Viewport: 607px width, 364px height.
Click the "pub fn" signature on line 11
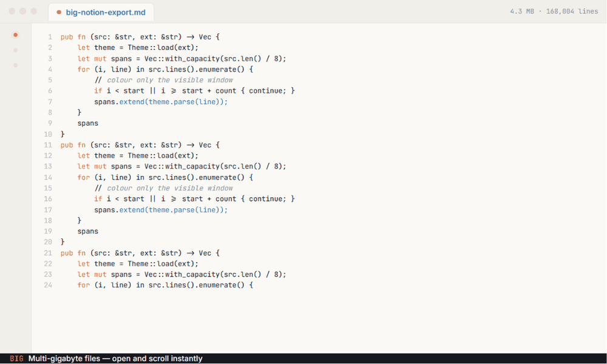pyautogui.click(x=140, y=145)
